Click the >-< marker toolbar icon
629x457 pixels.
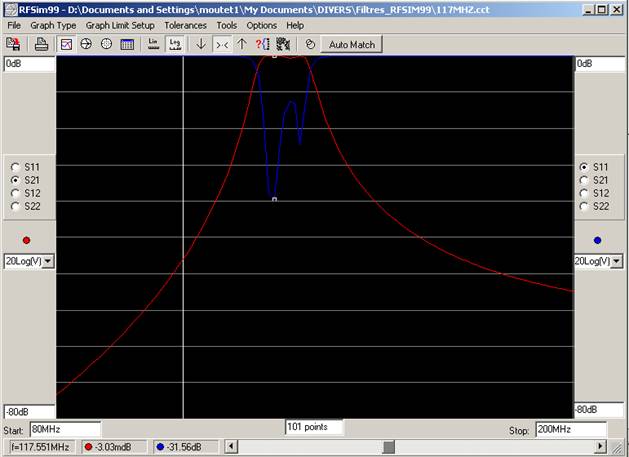pyautogui.click(x=222, y=44)
